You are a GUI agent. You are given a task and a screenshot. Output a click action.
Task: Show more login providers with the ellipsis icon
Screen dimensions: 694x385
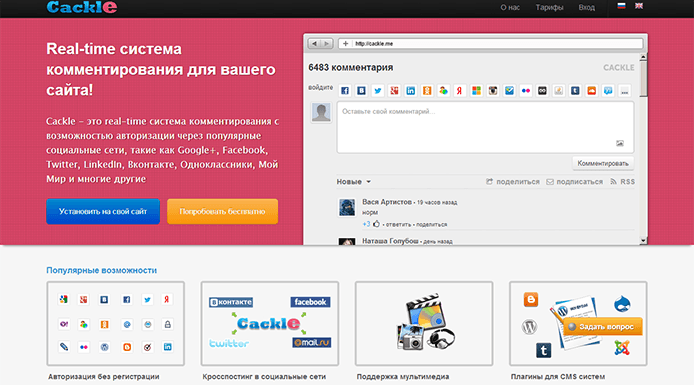pyautogui.click(x=625, y=91)
